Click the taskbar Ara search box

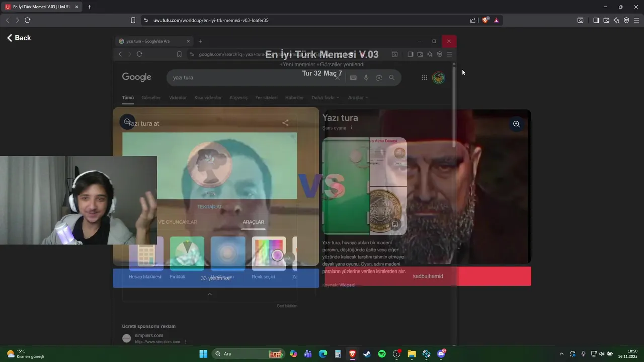tap(249, 354)
